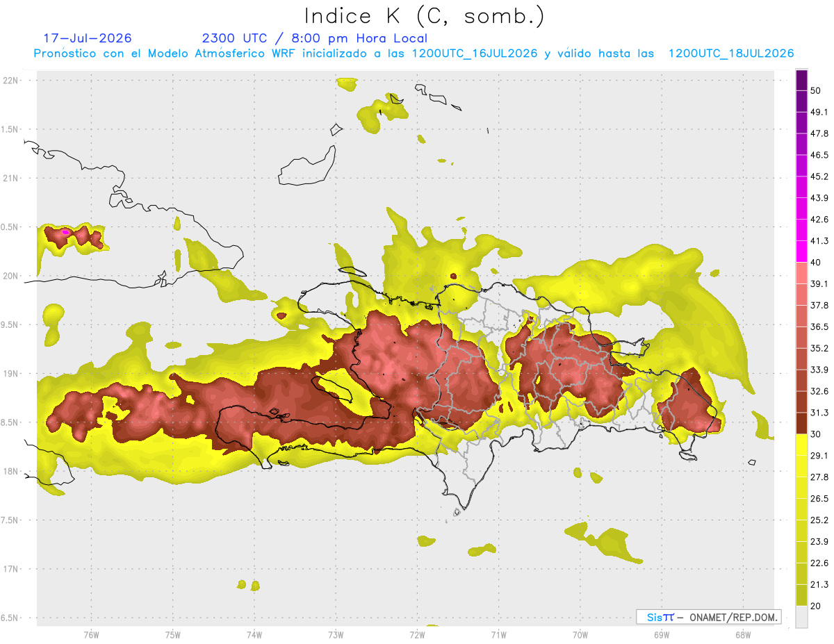The image size is (834, 644).
Task: Click the longitude label '74W'
Action: [254, 635]
